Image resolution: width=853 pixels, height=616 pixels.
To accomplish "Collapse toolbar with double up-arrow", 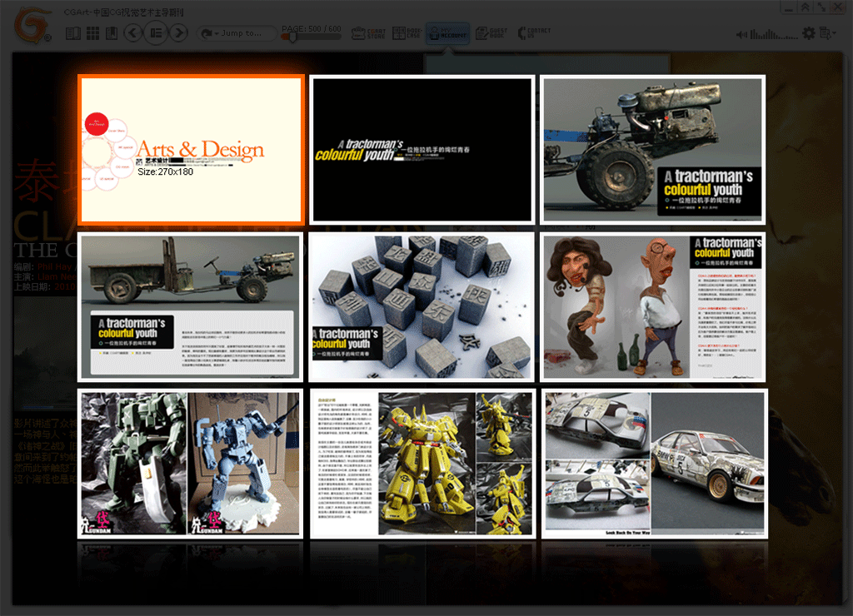I will pyautogui.click(x=806, y=7).
